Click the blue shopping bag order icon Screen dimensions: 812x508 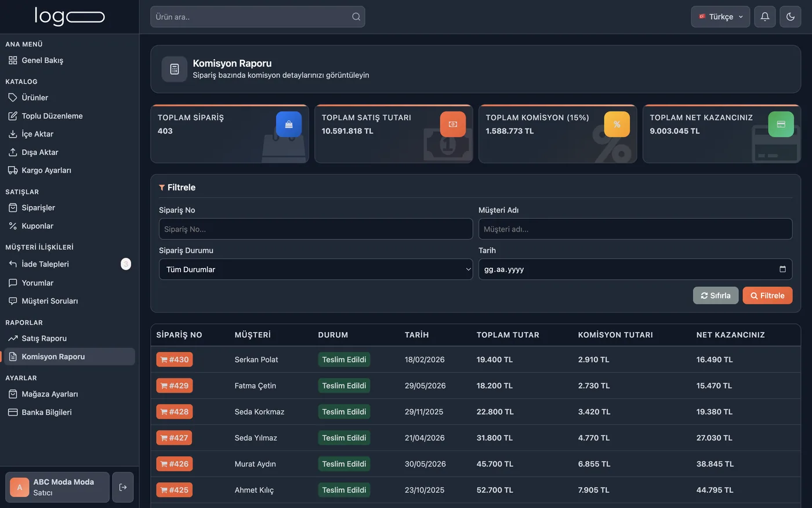[289, 124]
